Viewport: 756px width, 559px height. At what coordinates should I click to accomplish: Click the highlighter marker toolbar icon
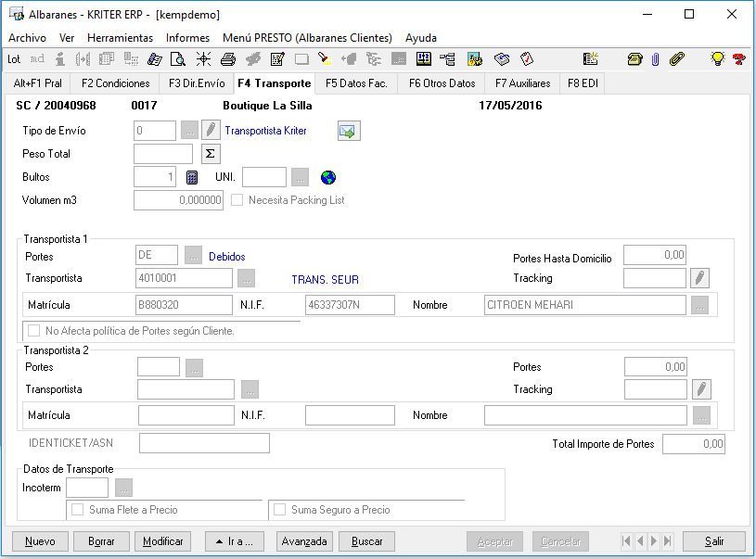(325, 59)
